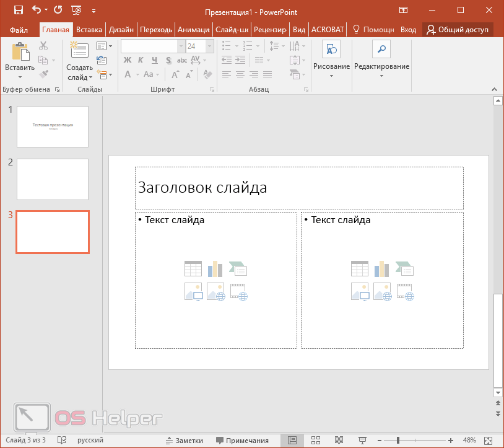Open the slide Layout dropdown
The image size is (504, 448).
click(104, 46)
